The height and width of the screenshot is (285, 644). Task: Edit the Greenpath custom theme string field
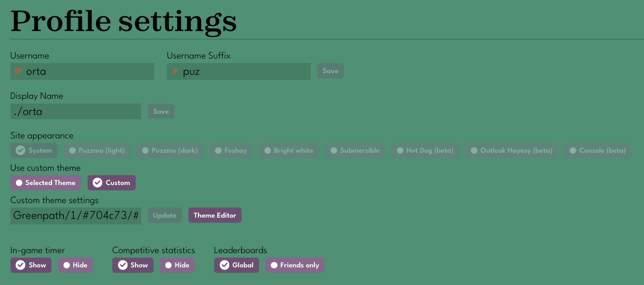click(x=76, y=216)
